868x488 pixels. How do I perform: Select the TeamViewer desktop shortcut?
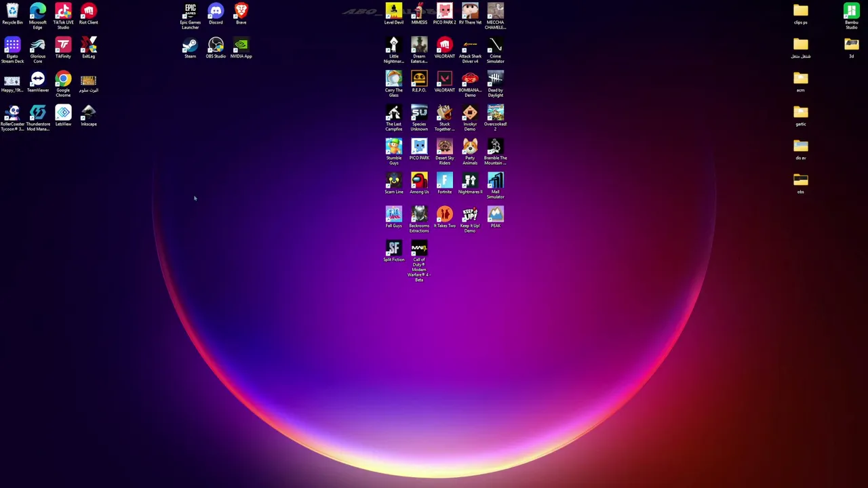[x=38, y=81]
